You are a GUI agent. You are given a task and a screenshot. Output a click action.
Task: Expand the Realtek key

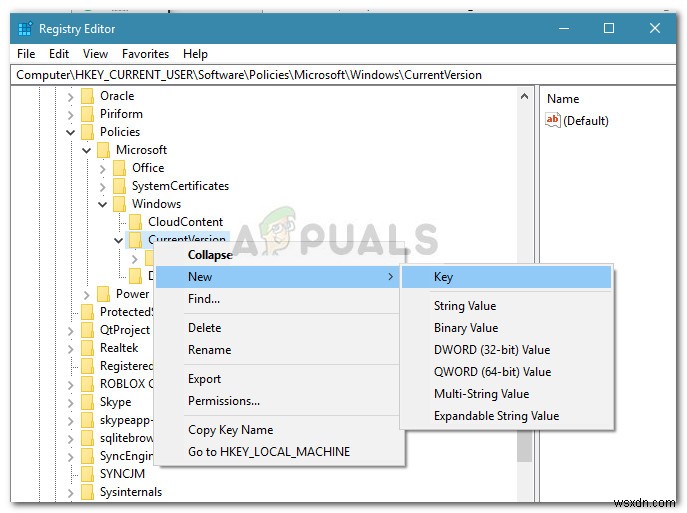coord(71,348)
